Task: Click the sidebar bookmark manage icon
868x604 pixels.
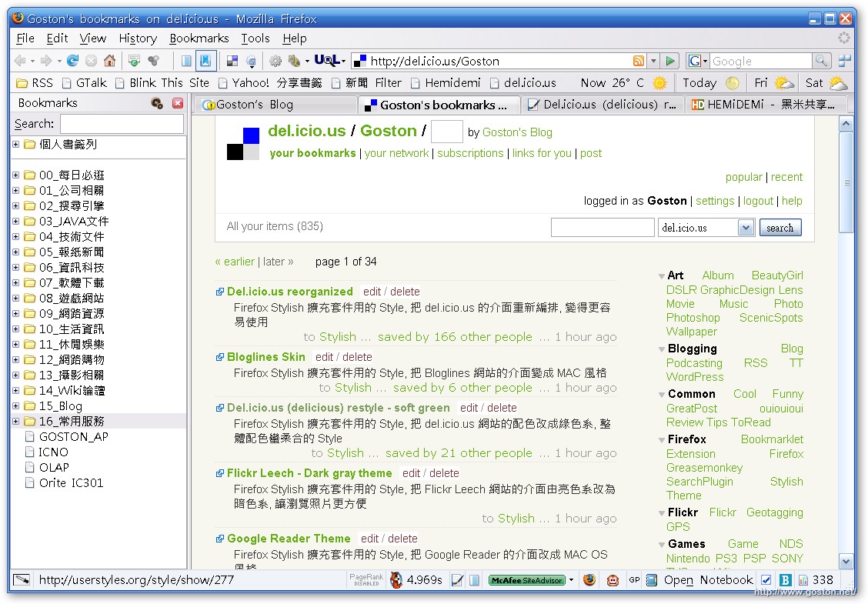Action: [157, 103]
